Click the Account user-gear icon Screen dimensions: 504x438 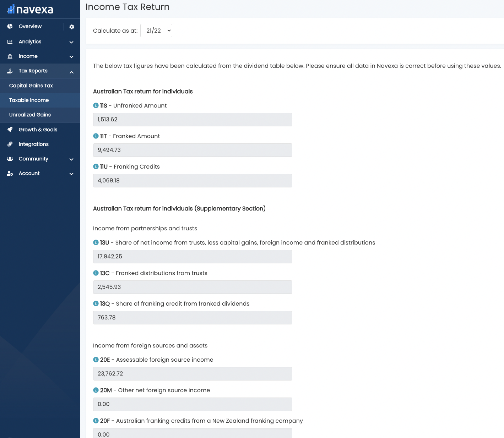10,173
